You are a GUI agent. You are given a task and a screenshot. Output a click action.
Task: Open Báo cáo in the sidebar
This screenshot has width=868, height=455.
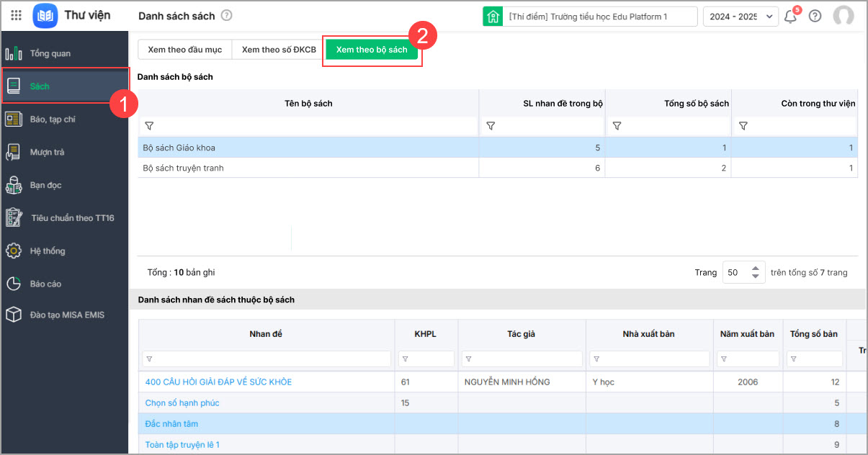click(x=45, y=284)
